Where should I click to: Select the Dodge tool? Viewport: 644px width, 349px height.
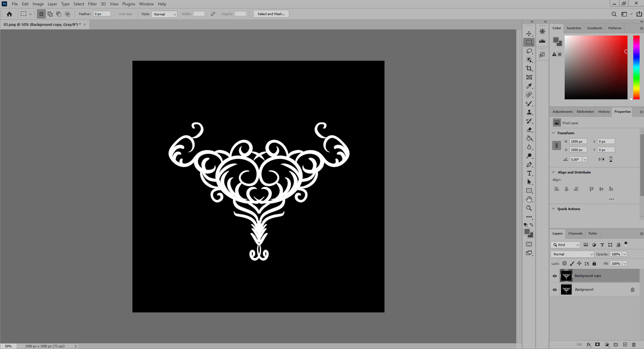click(x=529, y=156)
